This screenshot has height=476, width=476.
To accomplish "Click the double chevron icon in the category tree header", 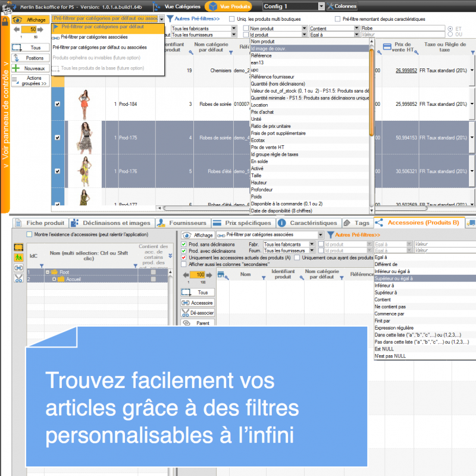I will click(x=171, y=256).
